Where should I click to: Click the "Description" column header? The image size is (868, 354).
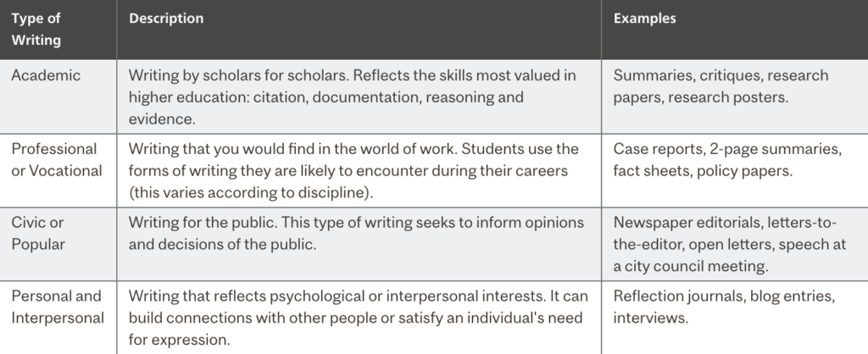pos(166,19)
